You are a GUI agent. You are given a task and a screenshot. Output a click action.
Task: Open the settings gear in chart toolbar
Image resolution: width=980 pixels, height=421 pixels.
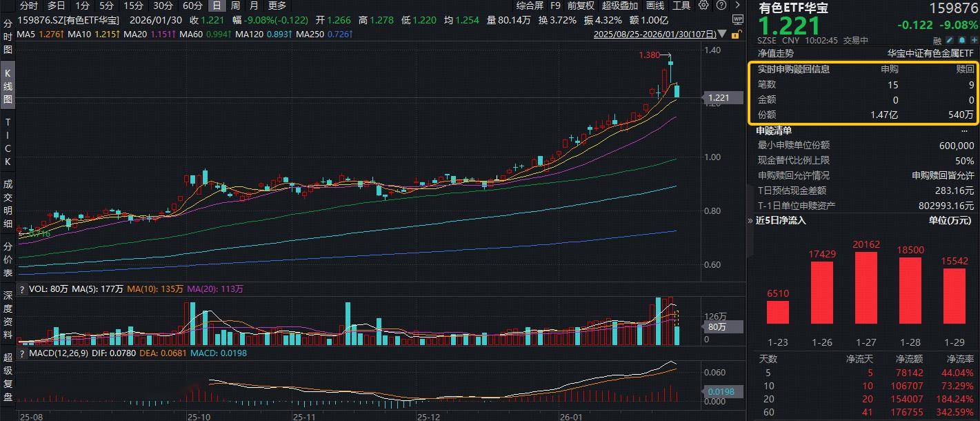[703, 6]
